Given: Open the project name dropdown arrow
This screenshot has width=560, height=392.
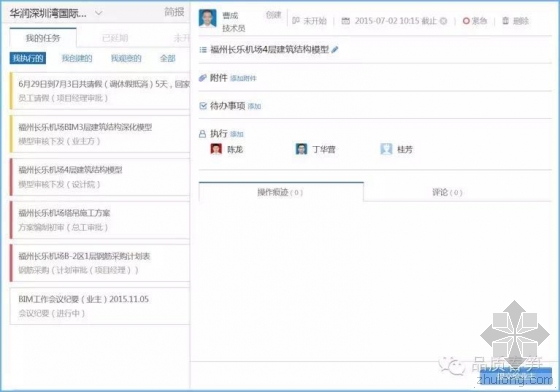Looking at the screenshot, I should click(x=99, y=14).
